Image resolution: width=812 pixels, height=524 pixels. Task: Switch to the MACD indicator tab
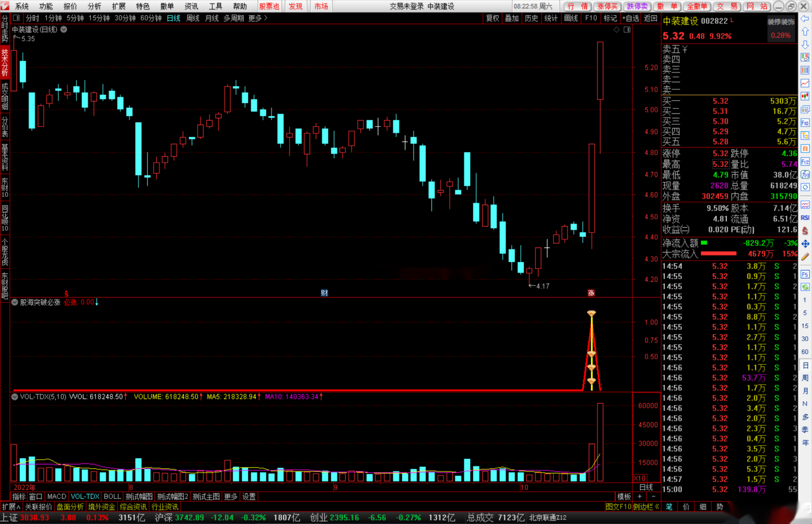[56, 496]
